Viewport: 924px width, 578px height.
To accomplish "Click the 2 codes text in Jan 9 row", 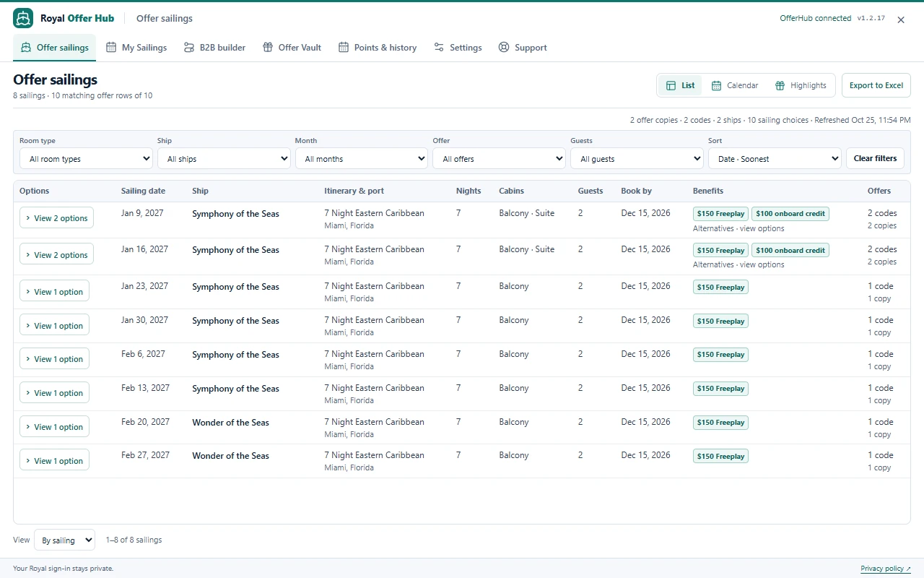I will [x=882, y=213].
